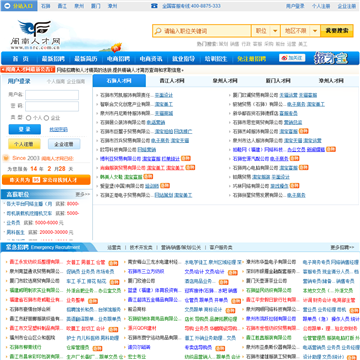360x360 pixels.
Task: Click the 用户名 username input field
Action: click(x=52, y=95)
